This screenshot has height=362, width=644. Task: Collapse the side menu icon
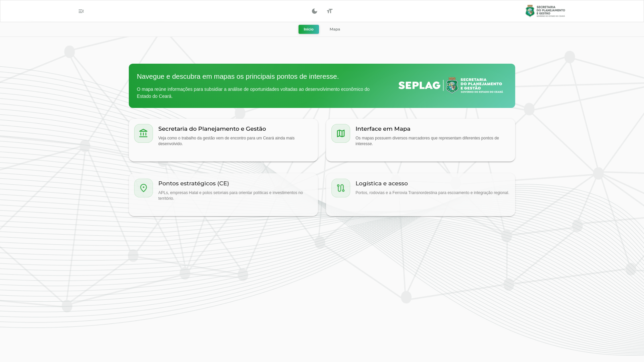click(81, 11)
